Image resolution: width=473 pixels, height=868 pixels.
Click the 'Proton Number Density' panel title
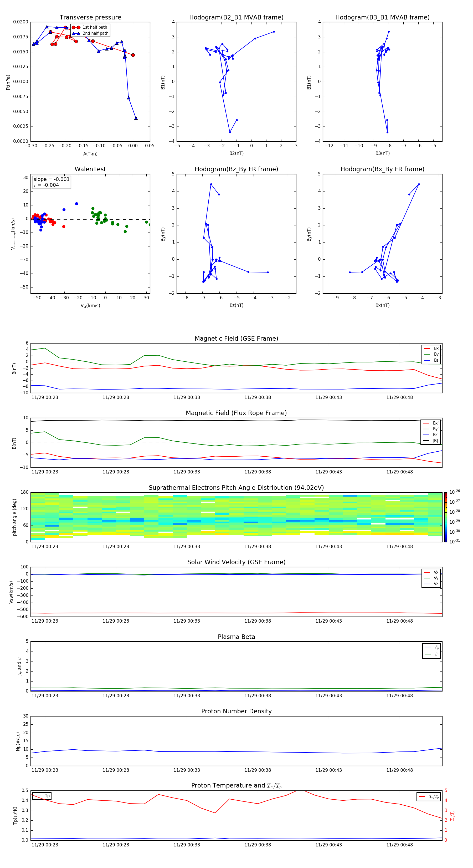coord(236,711)
